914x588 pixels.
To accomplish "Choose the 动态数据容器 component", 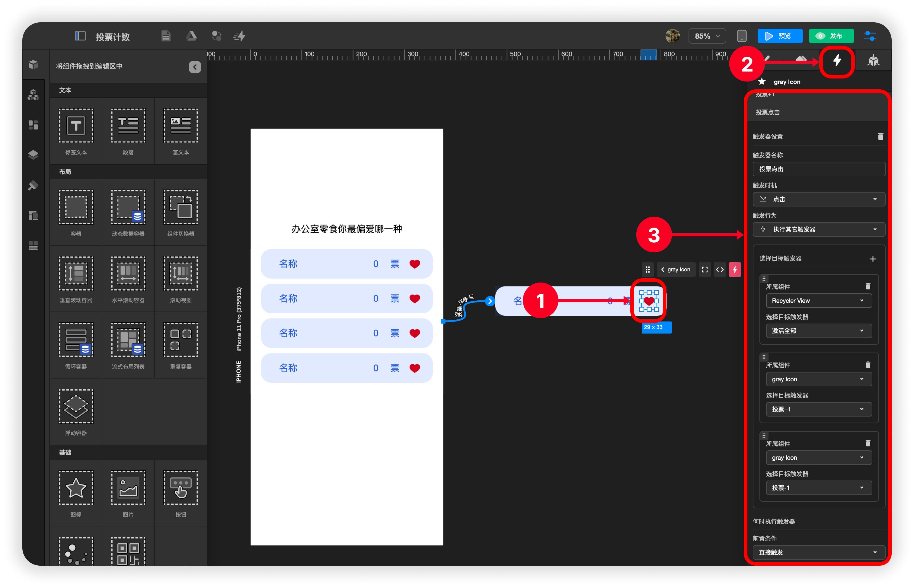I will coord(128,213).
